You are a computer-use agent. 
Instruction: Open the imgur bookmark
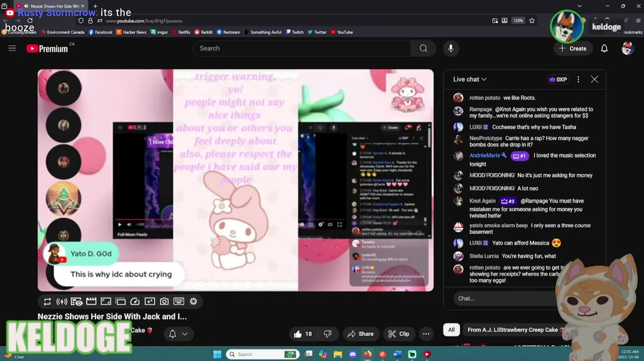pyautogui.click(x=159, y=32)
